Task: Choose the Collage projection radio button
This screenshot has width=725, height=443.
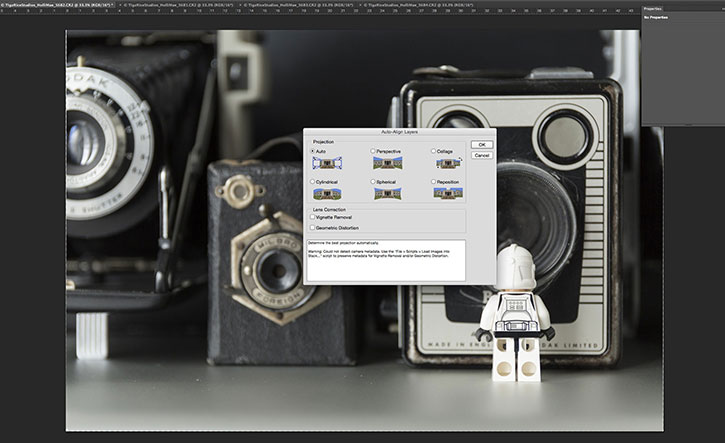Action: pos(433,151)
